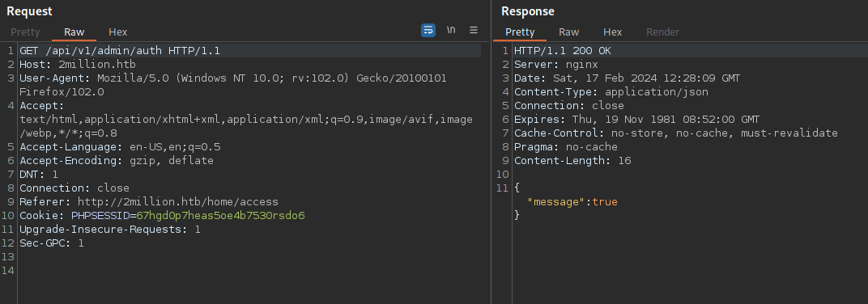Switch Response view to Raw tab

(x=568, y=32)
